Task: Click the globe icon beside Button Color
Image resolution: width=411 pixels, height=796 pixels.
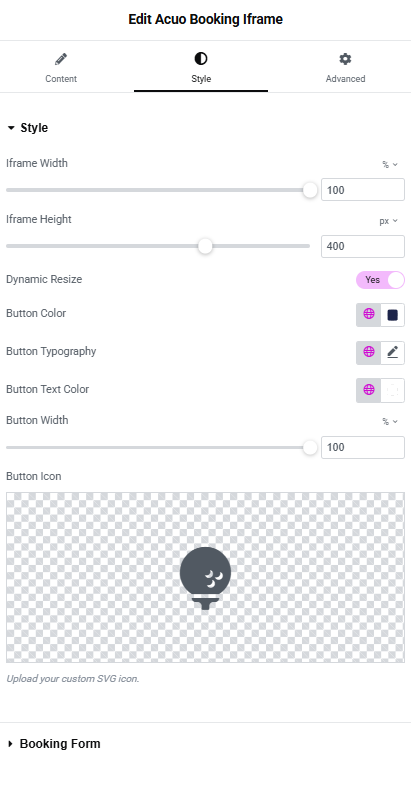Action: pos(368,314)
